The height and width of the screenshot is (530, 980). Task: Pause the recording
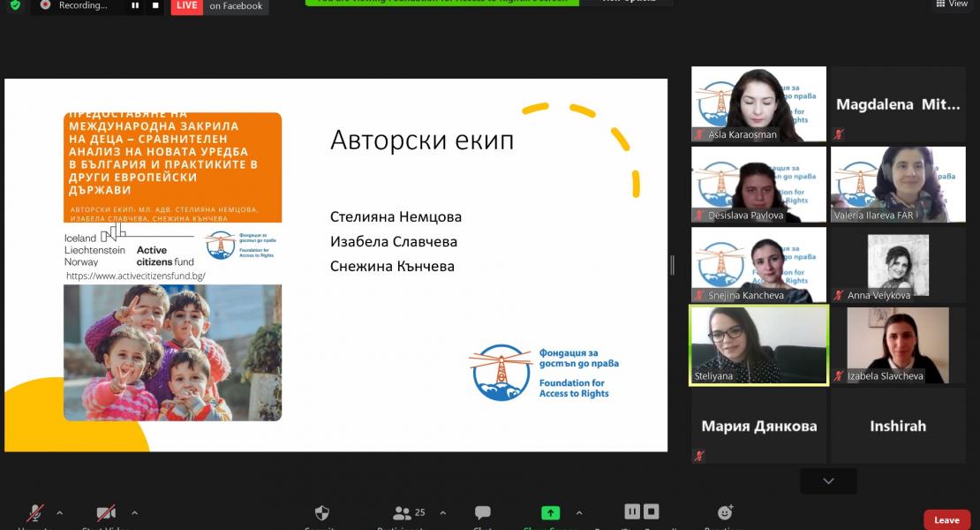pos(135,5)
